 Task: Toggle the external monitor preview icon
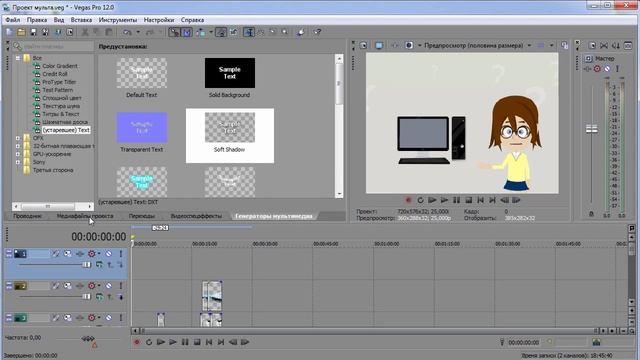[379, 45]
